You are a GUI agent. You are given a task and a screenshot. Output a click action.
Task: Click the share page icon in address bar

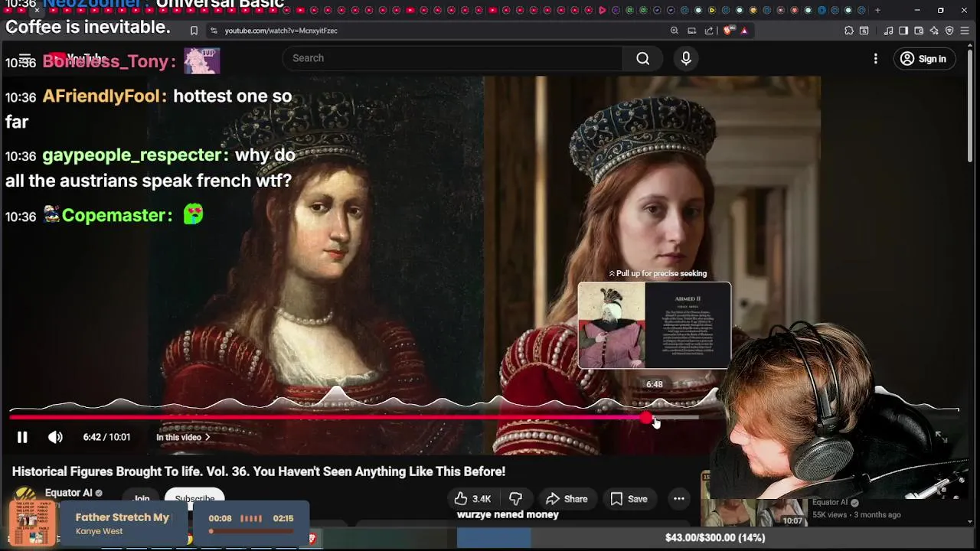(x=709, y=31)
